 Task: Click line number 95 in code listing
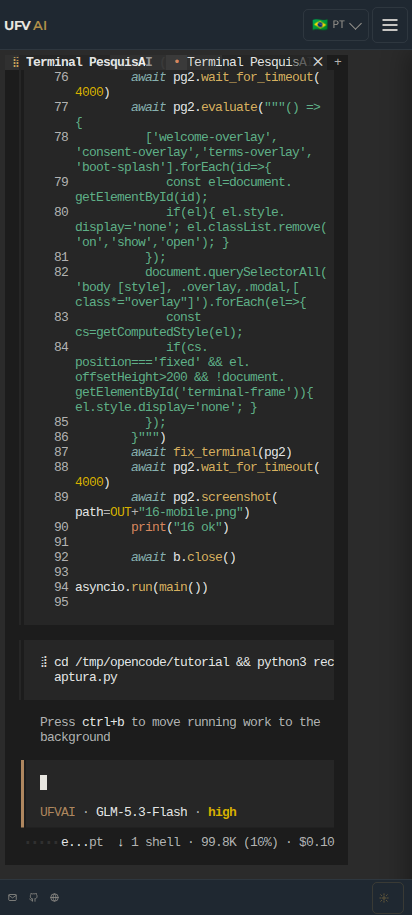coord(61,602)
